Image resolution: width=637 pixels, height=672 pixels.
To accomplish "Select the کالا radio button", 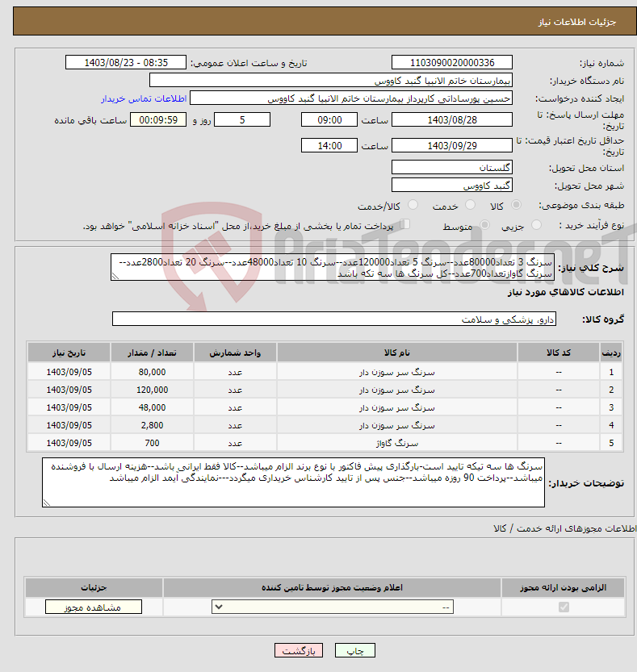I will (517, 205).
